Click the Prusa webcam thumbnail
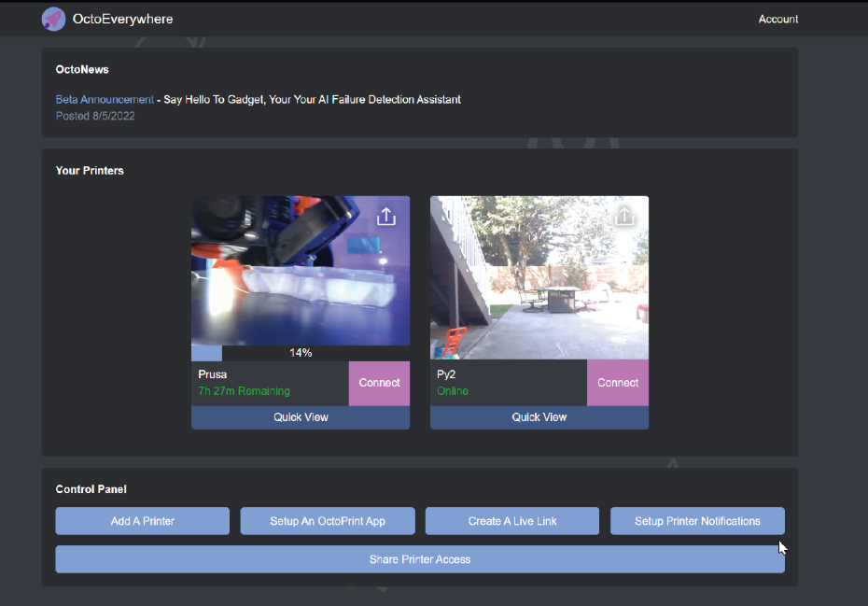This screenshot has height=606, width=868. tap(301, 271)
